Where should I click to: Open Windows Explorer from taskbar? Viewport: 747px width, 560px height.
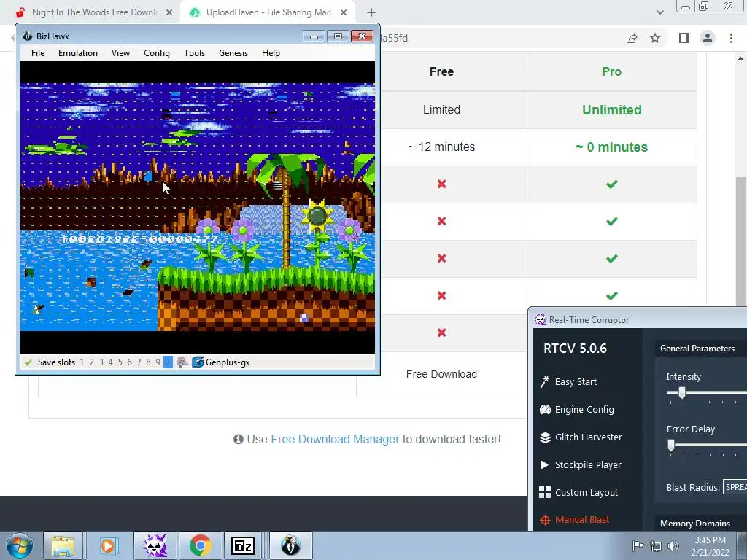[63, 545]
